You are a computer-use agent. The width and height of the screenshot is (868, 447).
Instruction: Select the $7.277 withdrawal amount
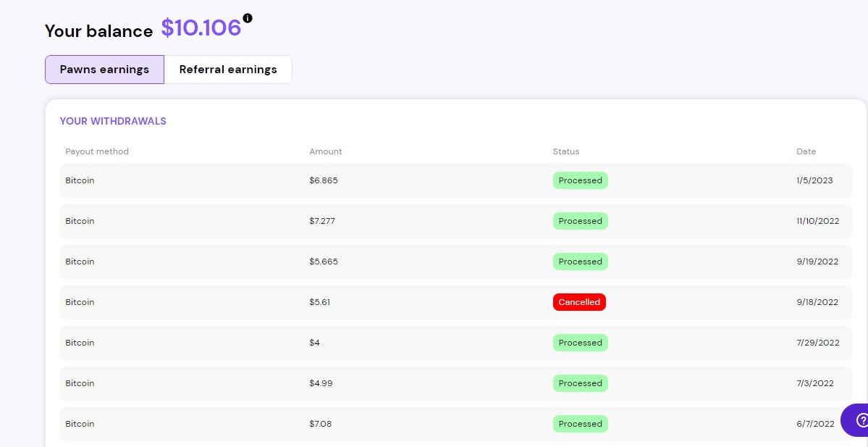tap(323, 221)
